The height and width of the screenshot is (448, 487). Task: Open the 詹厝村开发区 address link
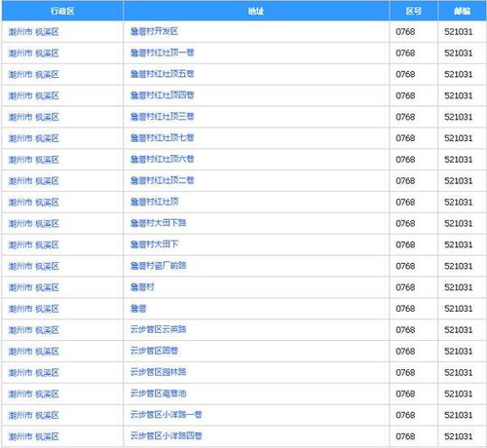tap(154, 31)
